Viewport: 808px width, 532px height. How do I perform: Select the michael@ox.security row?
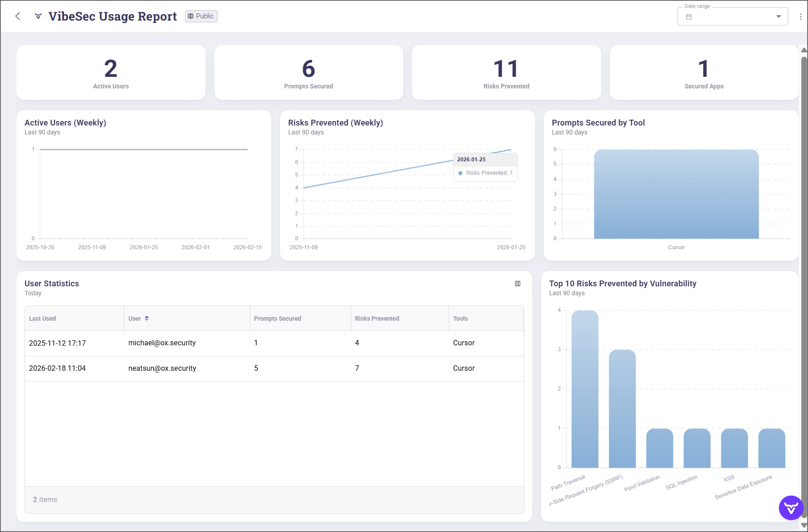tap(162, 343)
